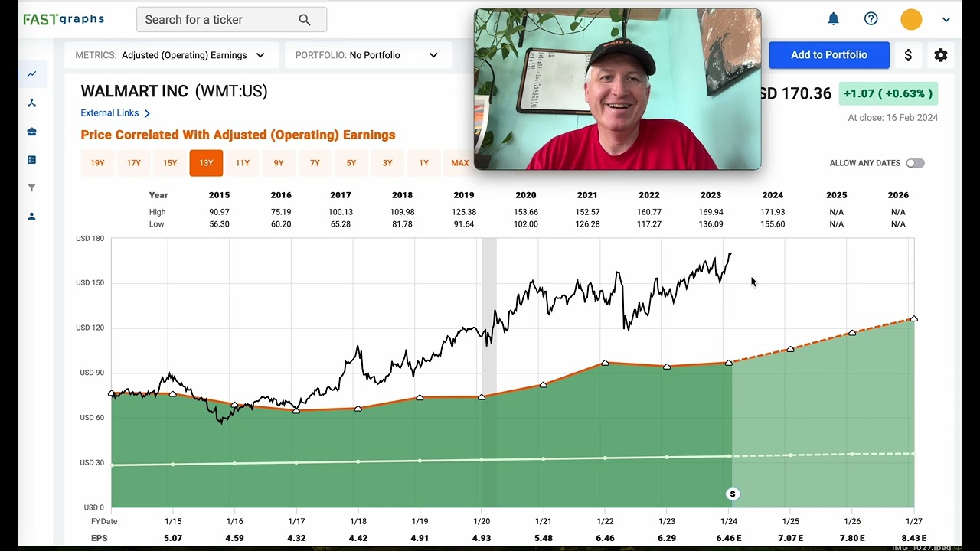The width and height of the screenshot is (980, 551).
Task: Open the briefcase portfolio sidebar icon
Action: click(32, 132)
